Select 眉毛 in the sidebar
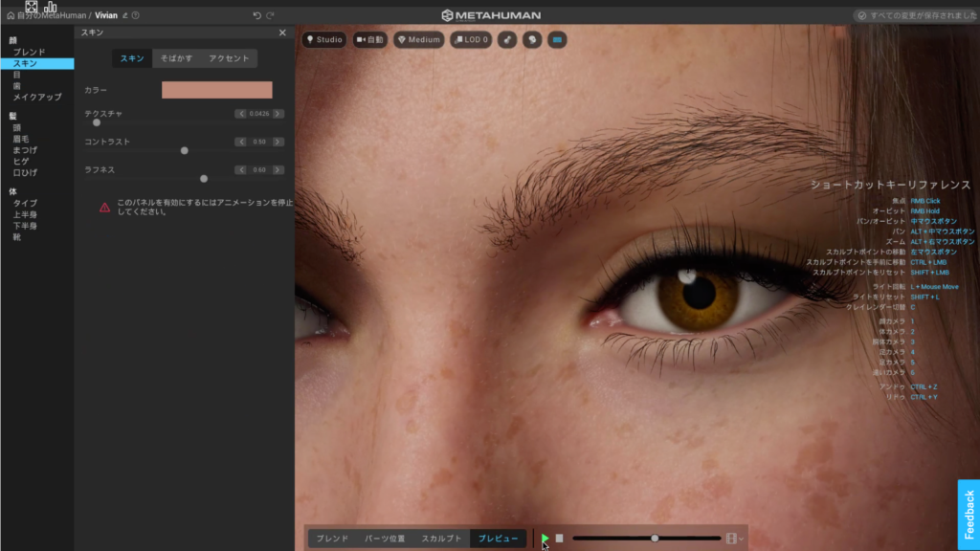This screenshot has width=980, height=551. (21, 139)
